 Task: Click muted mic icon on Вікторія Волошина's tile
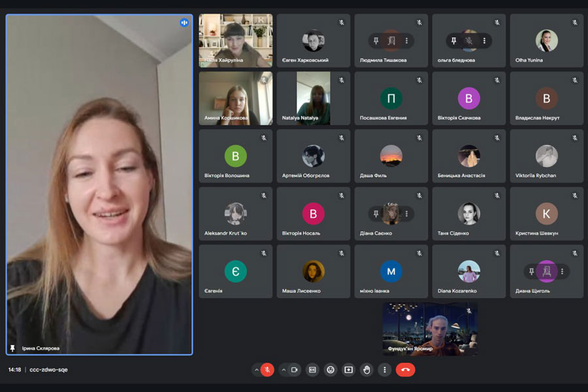point(264,138)
